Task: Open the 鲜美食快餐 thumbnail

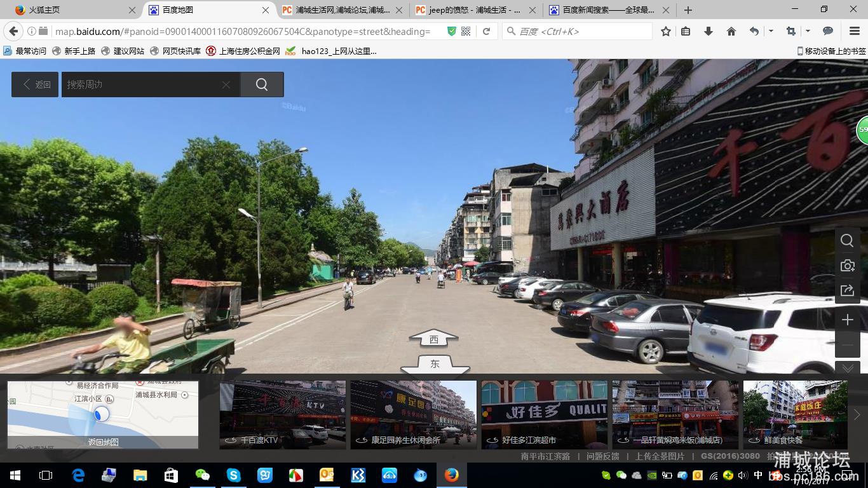Action: coord(796,414)
